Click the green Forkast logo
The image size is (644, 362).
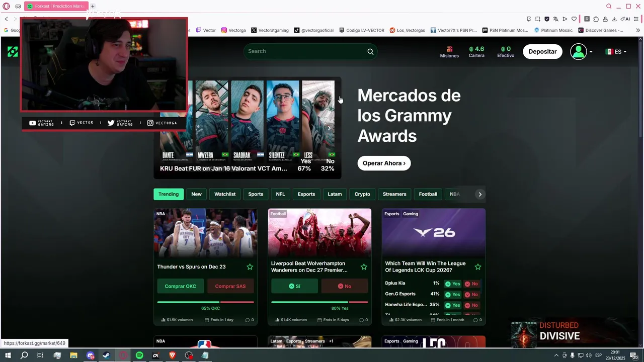(x=13, y=51)
